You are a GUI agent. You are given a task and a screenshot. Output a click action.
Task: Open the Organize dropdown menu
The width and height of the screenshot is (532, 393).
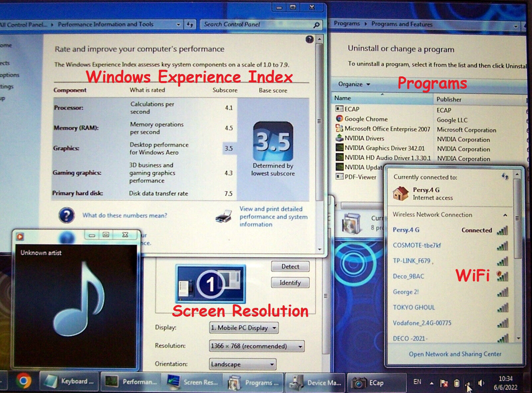[x=354, y=84]
